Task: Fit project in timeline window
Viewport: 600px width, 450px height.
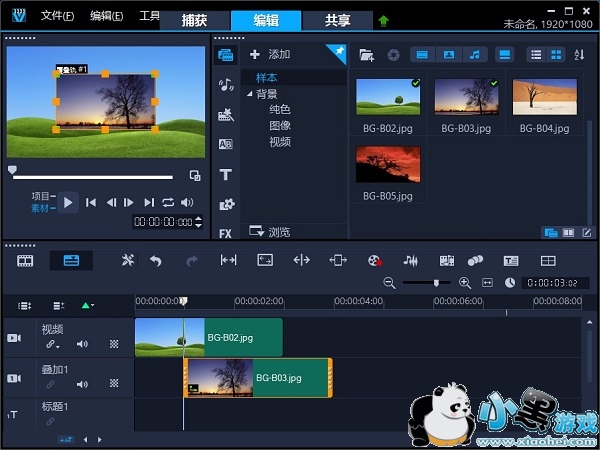Action: click(487, 283)
